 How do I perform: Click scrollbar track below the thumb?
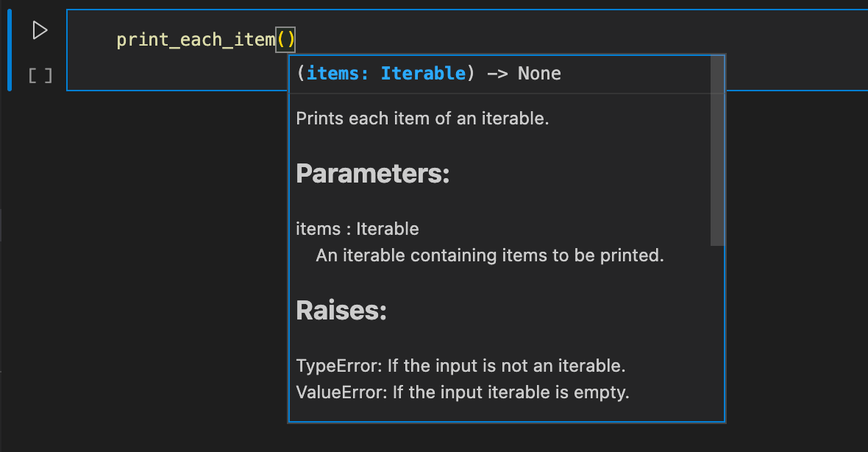tap(717, 331)
